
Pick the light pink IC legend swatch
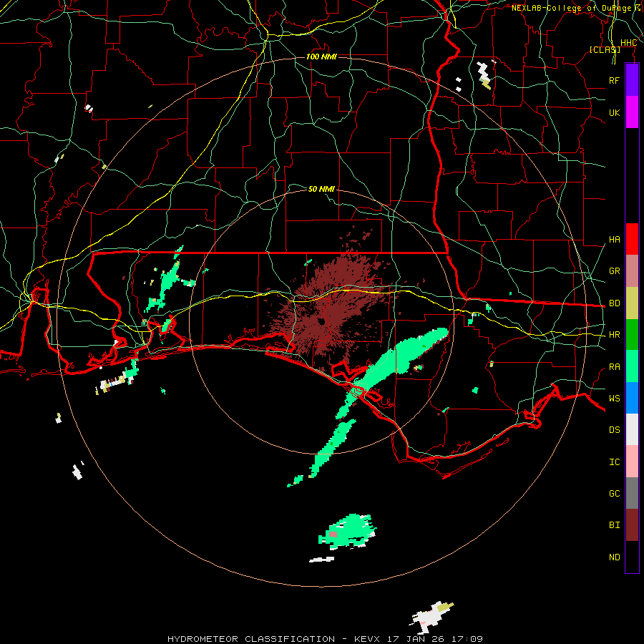click(632, 462)
